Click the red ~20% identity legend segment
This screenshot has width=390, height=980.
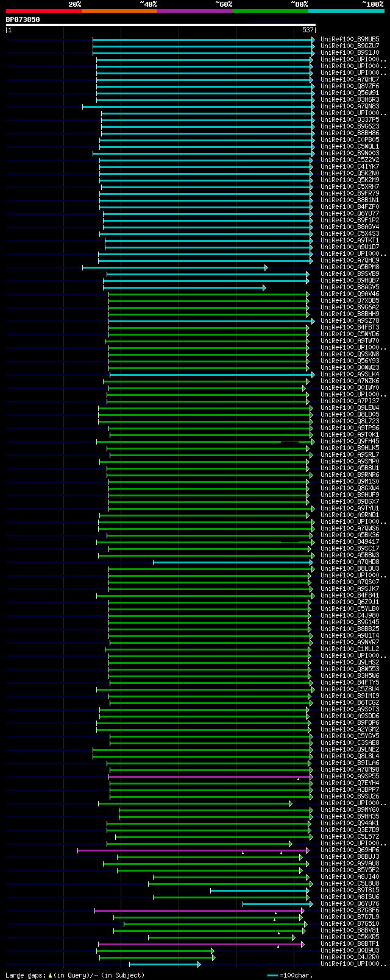pyautogui.click(x=44, y=11)
